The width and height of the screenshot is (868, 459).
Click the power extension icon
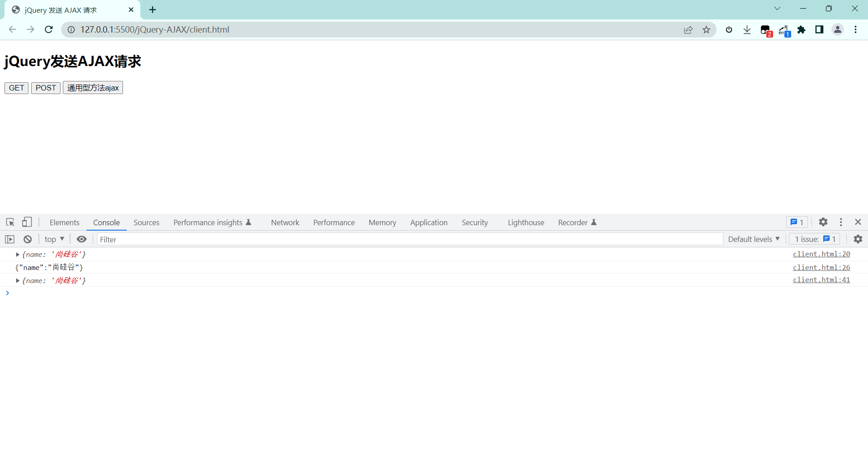[729, 30]
